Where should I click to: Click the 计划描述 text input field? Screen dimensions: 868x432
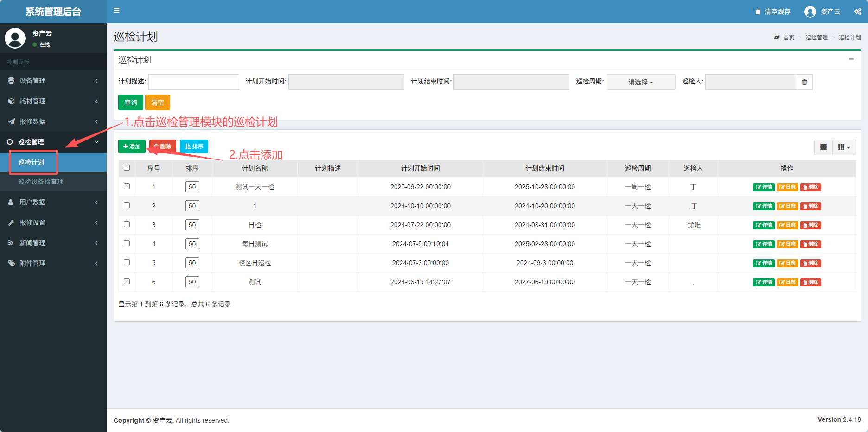pos(193,82)
